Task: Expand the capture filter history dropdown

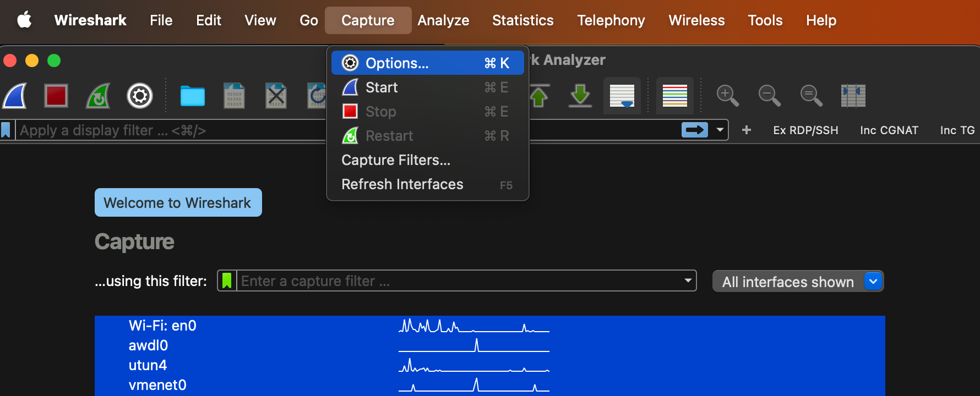Action: coord(688,280)
